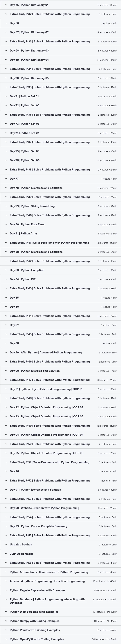Click chevron icon next to Day 84 Python PIP
Screen dimensions: 121x644
[6, 279]
